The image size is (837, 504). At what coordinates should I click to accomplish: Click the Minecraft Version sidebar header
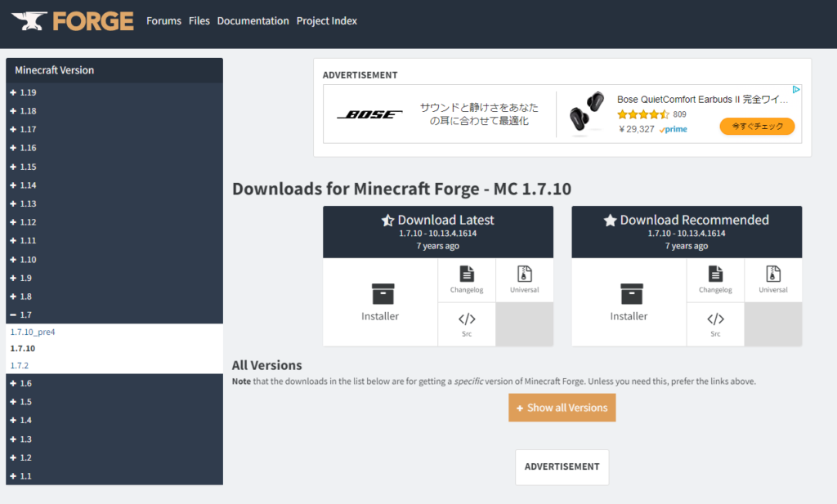[x=114, y=70]
